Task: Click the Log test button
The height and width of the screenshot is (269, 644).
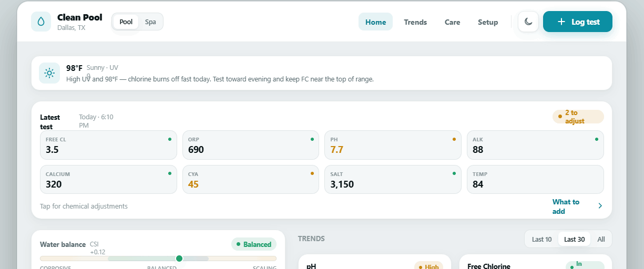Action: (x=578, y=22)
